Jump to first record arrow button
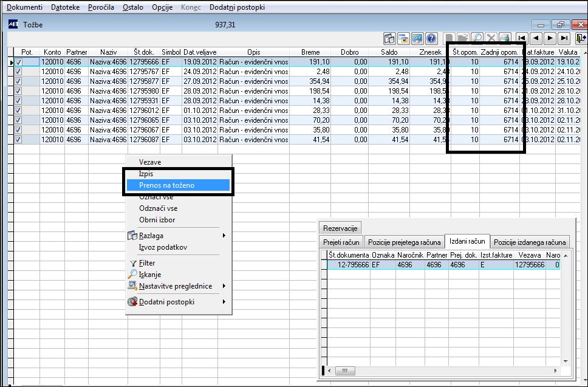Image resolution: width=588 pixels, height=387 pixels. (x=522, y=38)
